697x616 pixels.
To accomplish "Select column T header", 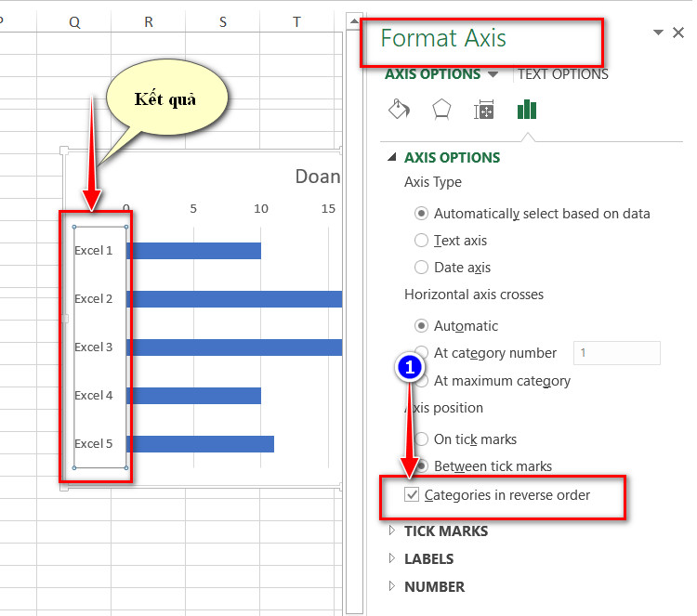I will [x=296, y=21].
